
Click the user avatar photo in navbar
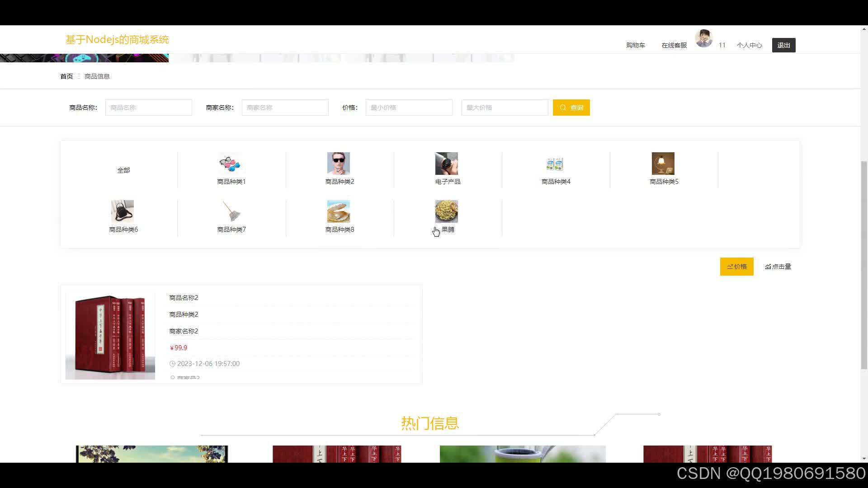(704, 38)
